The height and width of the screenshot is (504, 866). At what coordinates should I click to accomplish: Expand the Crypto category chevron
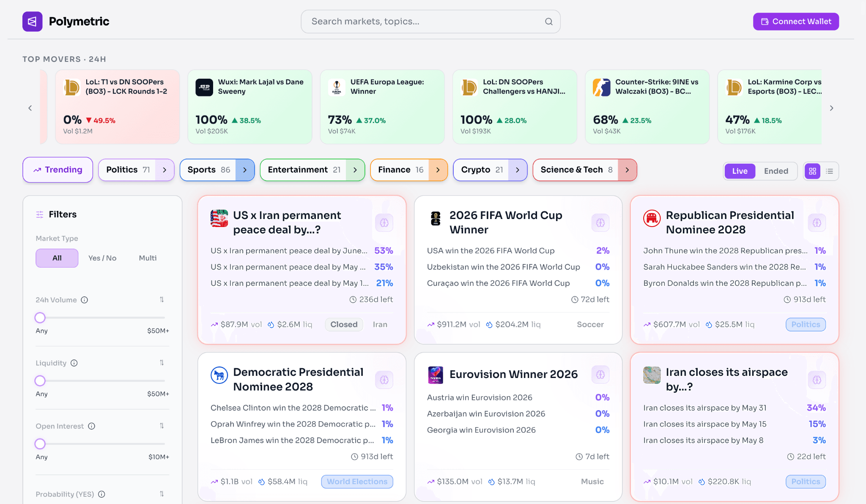coord(518,170)
